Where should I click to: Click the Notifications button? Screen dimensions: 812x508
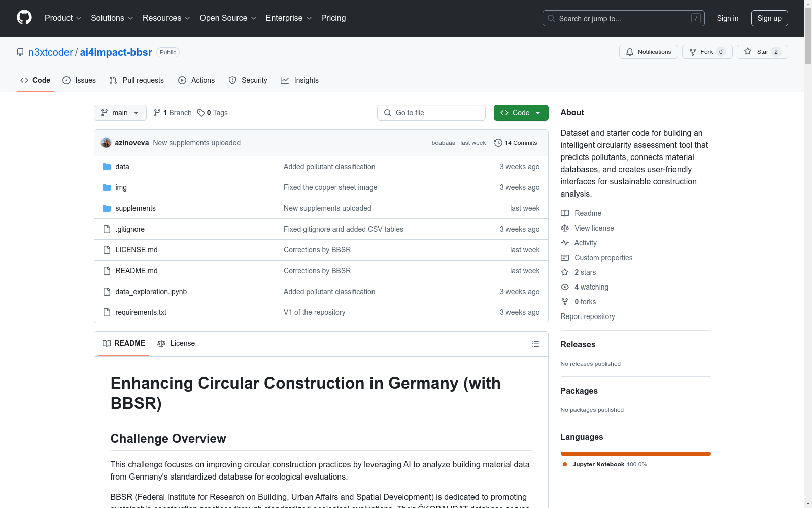(x=649, y=52)
